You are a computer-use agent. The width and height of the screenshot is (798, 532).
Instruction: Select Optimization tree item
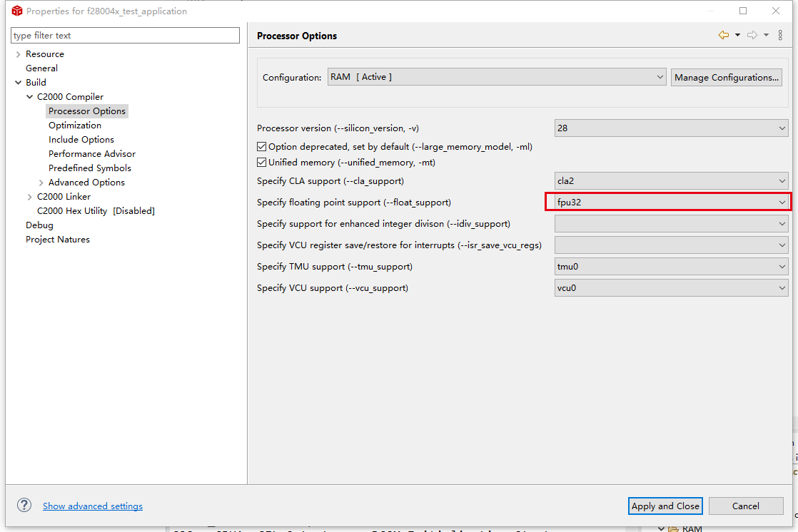pyautogui.click(x=75, y=125)
